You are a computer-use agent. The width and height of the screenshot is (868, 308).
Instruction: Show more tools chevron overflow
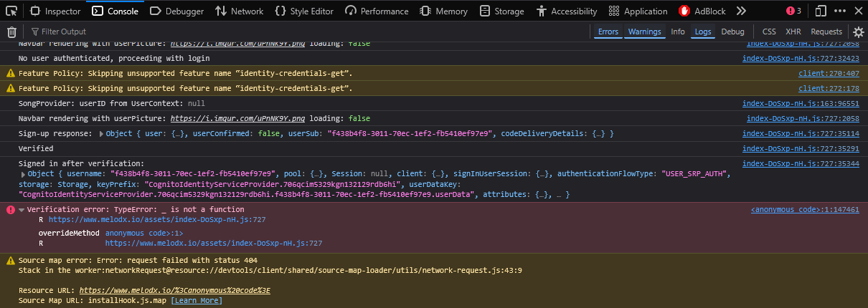(x=741, y=11)
